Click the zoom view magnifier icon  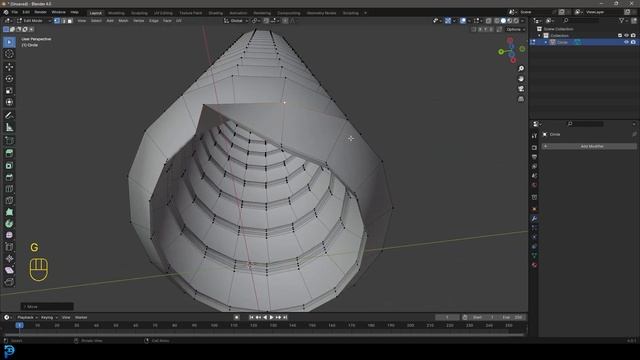[x=521, y=68]
